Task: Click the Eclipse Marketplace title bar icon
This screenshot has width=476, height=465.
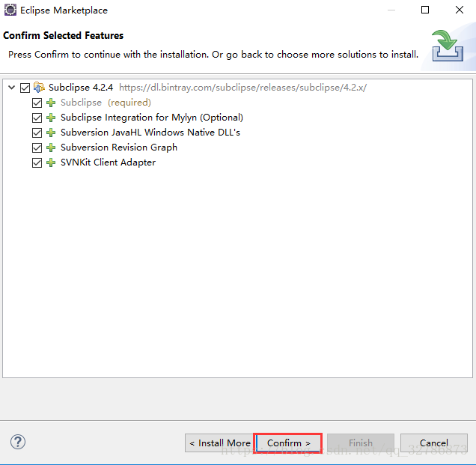Action: pos(10,10)
